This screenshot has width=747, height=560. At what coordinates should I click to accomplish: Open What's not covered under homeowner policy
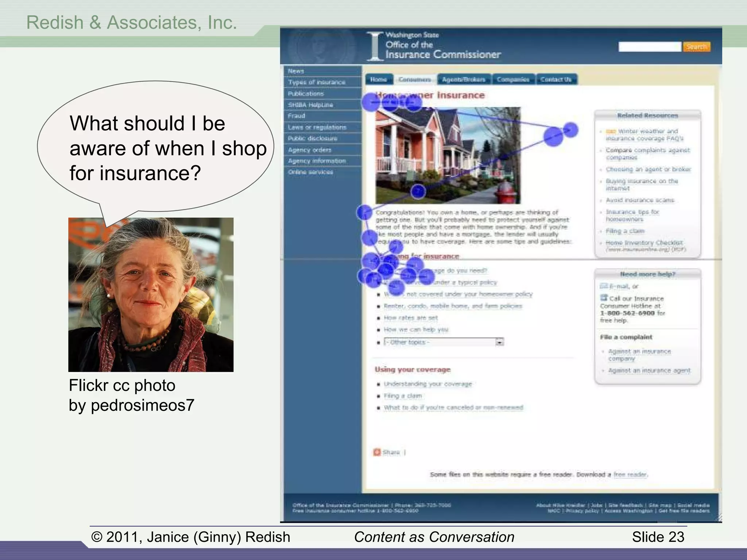[x=458, y=294]
